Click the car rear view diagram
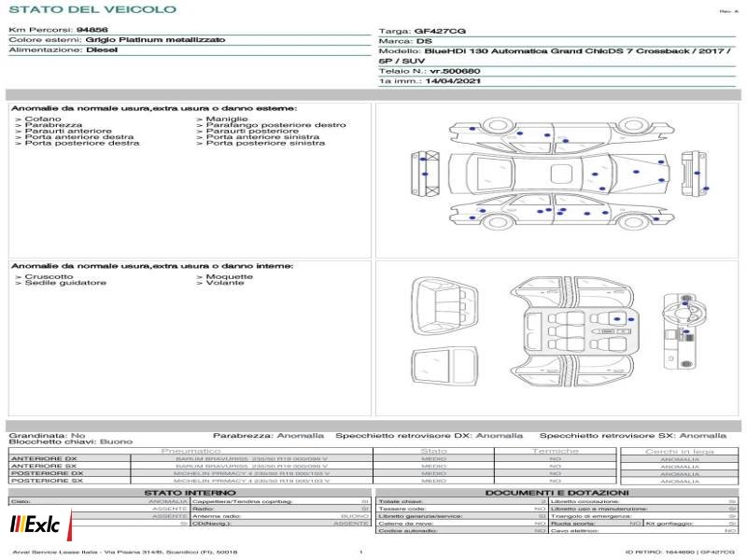 point(425,174)
